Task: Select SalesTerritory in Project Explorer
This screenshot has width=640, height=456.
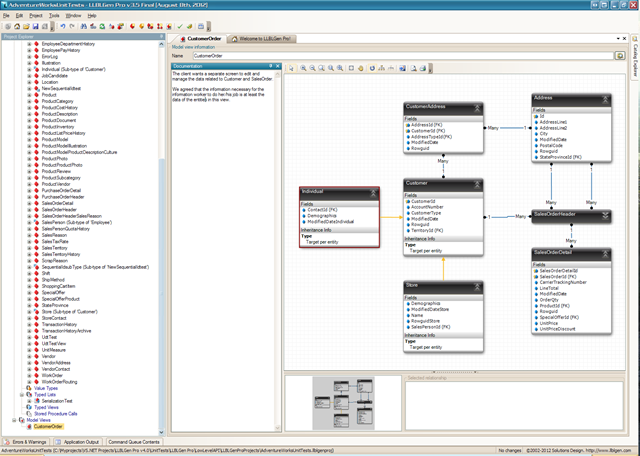Action: click(54, 248)
